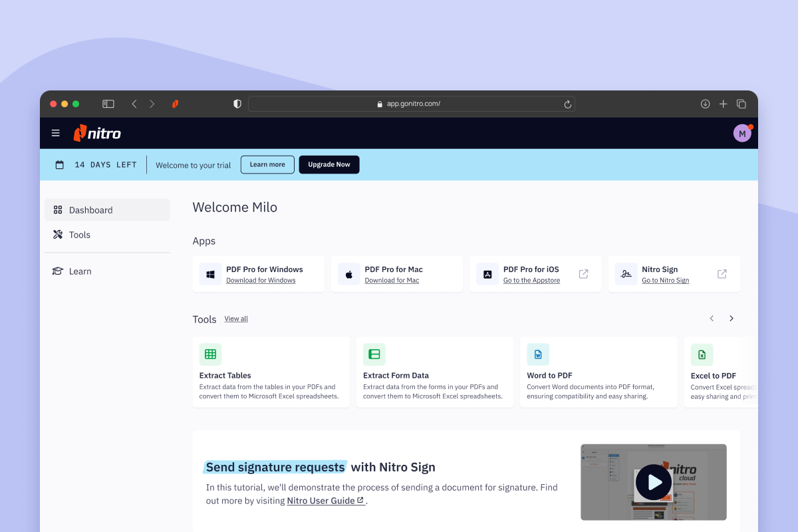Open the user avatar M profile

742,133
